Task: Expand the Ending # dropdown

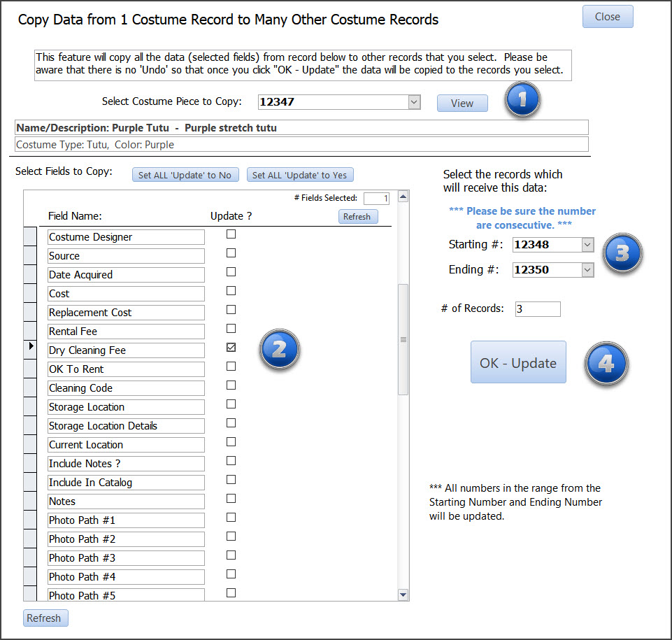Action: pos(587,270)
